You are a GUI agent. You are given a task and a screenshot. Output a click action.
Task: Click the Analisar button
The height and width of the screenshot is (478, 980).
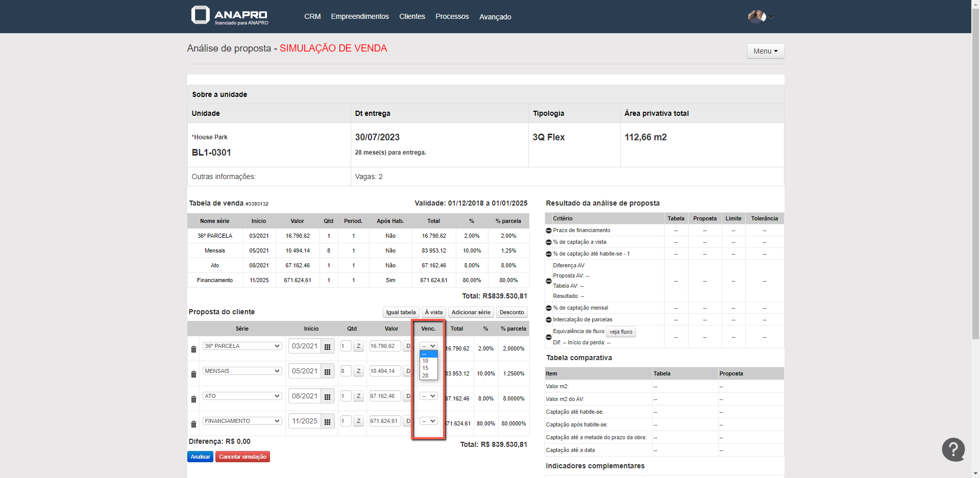[x=200, y=457]
